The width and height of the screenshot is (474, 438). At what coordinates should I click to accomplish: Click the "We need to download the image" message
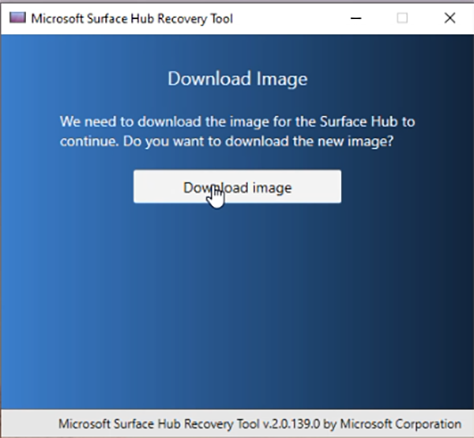237,131
